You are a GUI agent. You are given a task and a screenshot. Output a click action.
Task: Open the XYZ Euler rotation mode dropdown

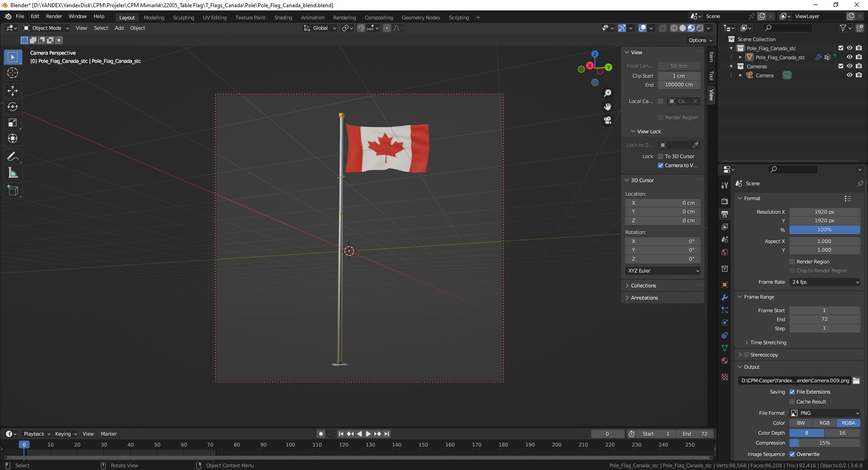click(663, 271)
